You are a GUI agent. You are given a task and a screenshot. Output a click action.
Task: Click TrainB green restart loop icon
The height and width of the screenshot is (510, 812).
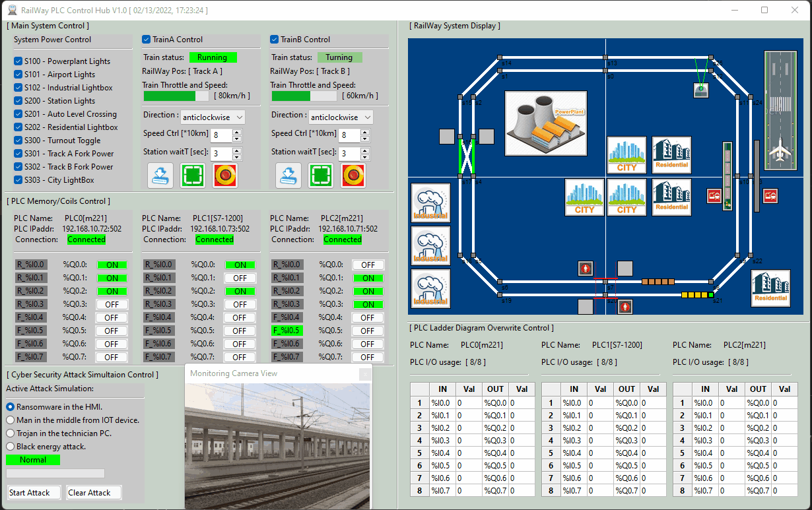coord(321,175)
